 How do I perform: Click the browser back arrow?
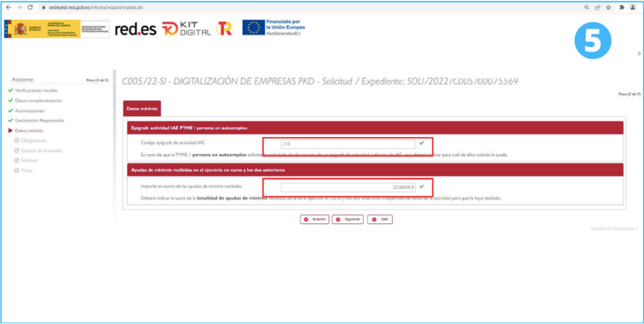point(8,8)
